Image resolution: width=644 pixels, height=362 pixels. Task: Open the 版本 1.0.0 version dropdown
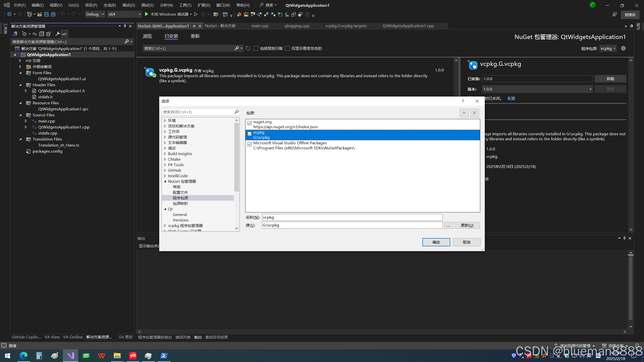537,89
